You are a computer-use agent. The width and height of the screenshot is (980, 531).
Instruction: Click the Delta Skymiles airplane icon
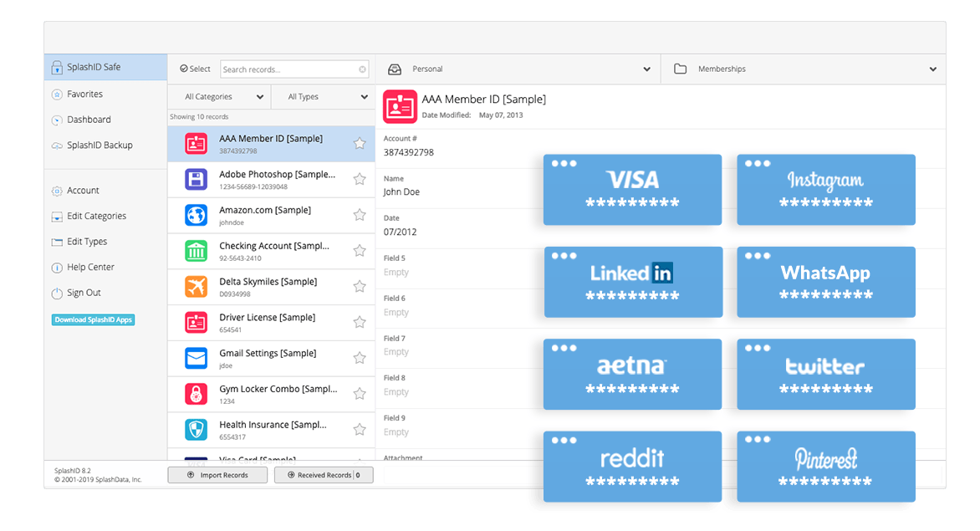tap(195, 287)
